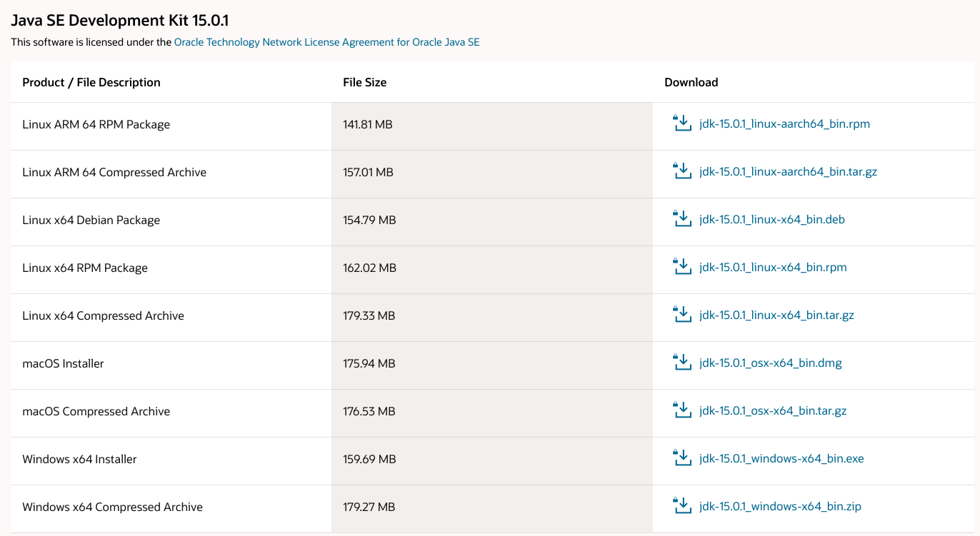Click the Download column header
The width and height of the screenshot is (980, 536).
point(691,82)
